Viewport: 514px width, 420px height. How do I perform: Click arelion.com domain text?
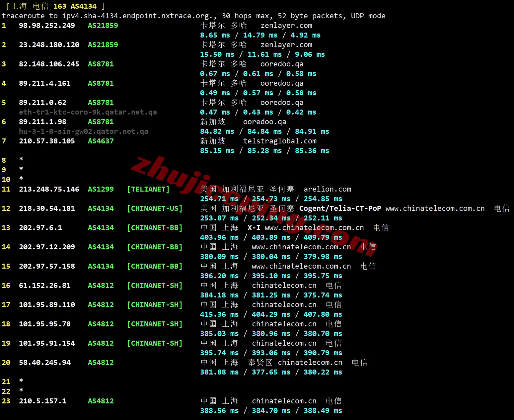point(327,189)
